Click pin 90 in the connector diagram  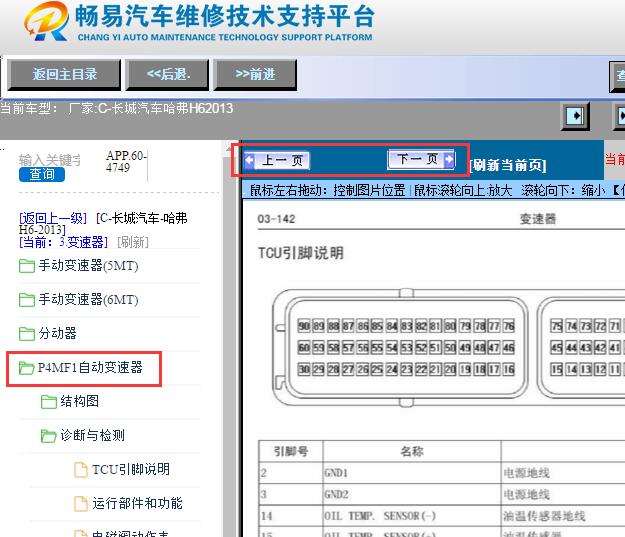tap(304, 326)
